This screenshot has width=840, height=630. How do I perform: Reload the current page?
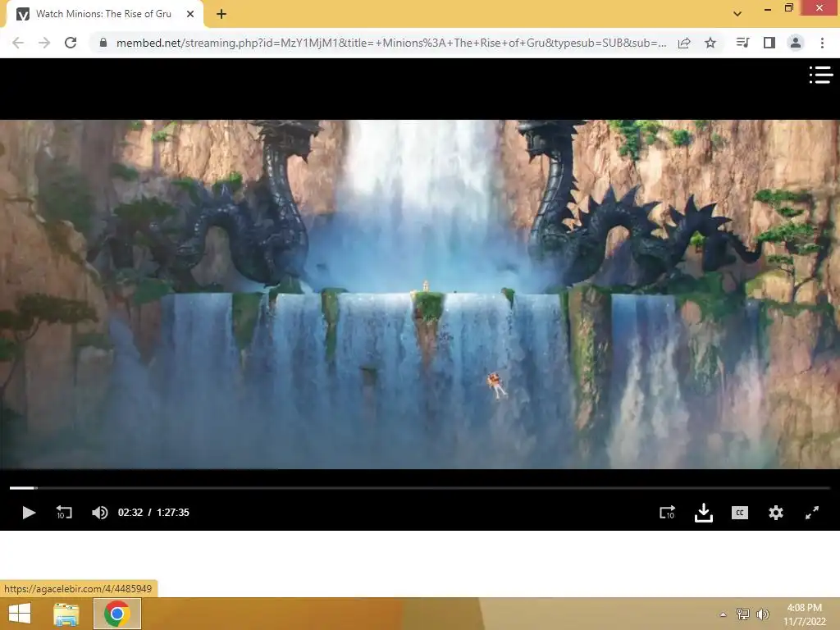71,43
